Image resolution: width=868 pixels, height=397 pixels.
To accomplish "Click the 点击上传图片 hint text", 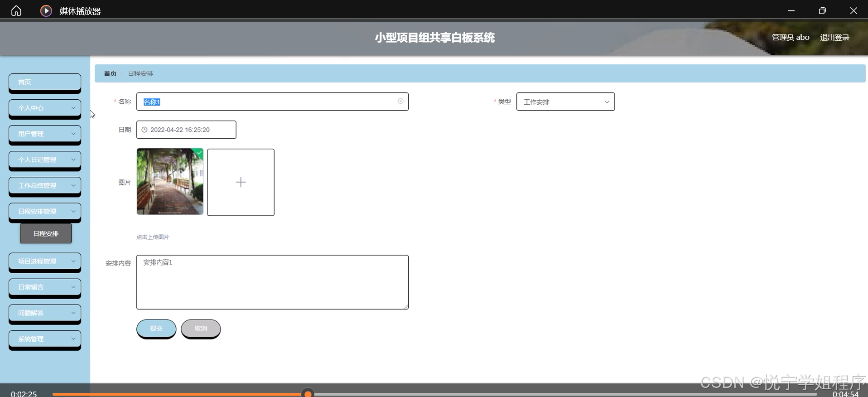I will pos(153,237).
